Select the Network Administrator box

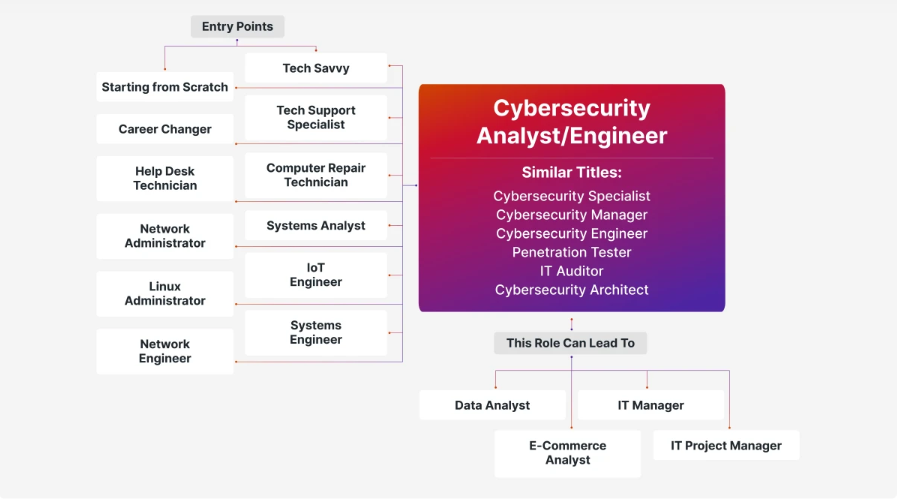pos(165,236)
